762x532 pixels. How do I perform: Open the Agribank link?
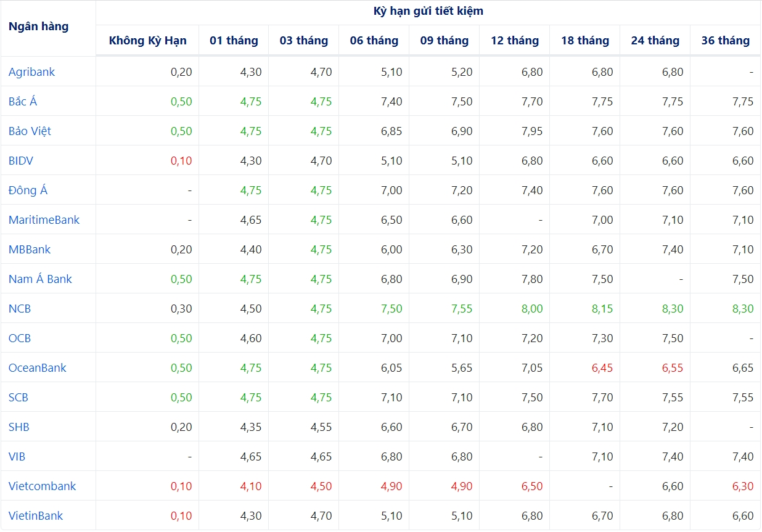(x=31, y=72)
